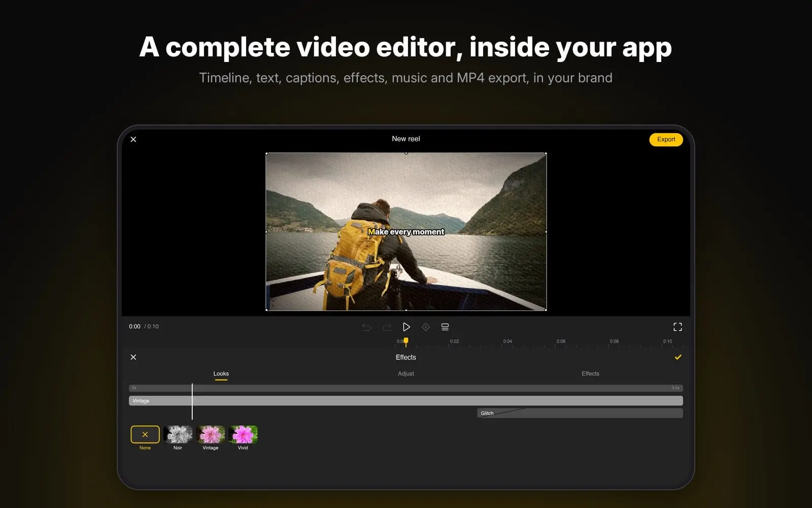Undo the last edit
The height and width of the screenshot is (508, 812).
366,327
